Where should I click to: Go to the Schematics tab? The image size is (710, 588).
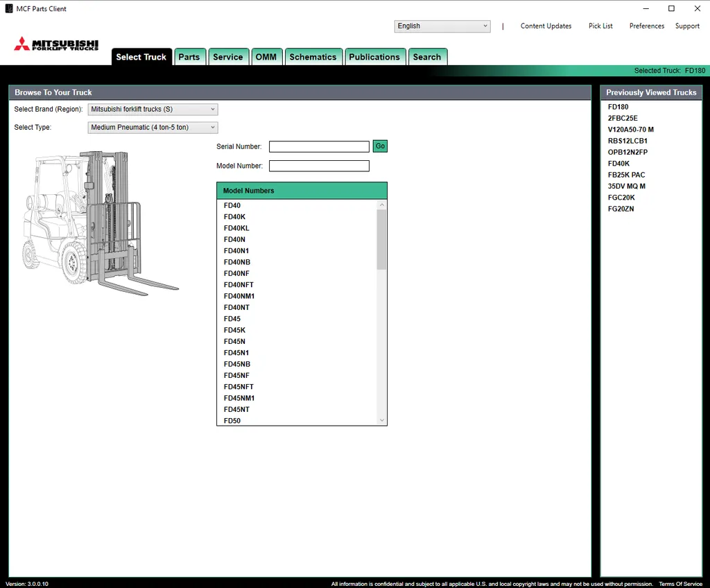(x=313, y=57)
